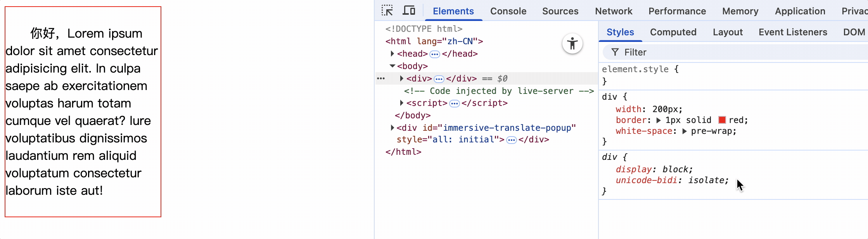Expand the selected div element triangle
868x239 pixels.
click(401, 78)
